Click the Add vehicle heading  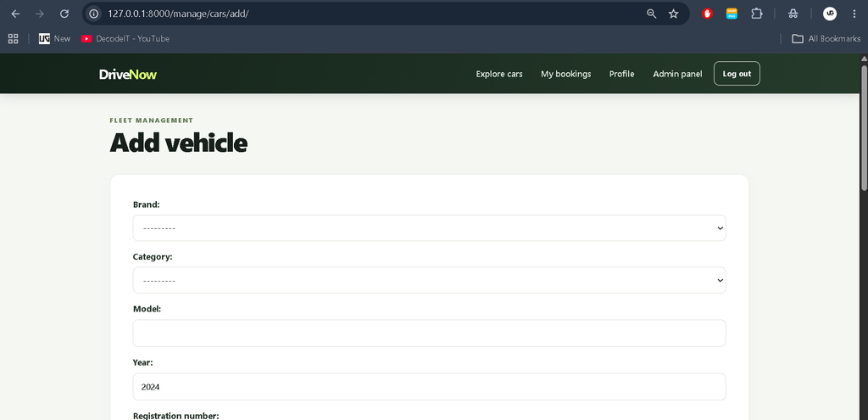point(178,143)
